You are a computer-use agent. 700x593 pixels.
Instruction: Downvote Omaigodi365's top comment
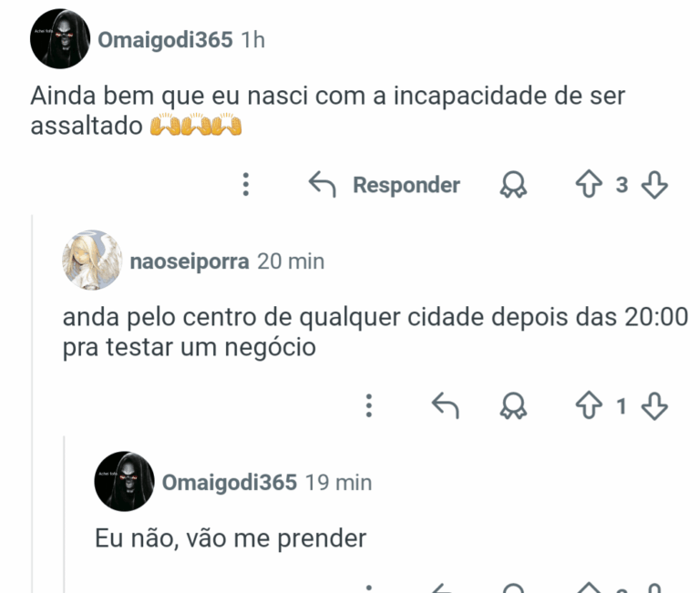(x=654, y=185)
